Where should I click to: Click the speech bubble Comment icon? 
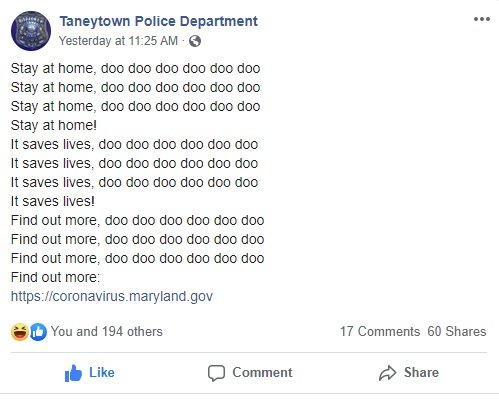[x=216, y=373]
